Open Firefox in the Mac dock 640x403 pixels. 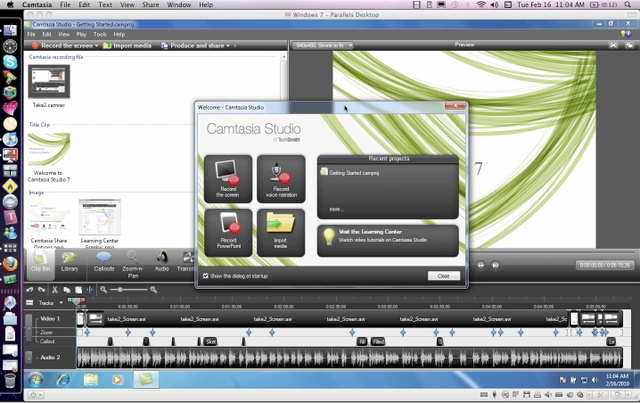click(10, 264)
